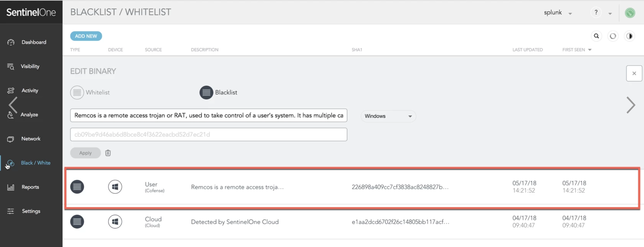The image size is (644, 247).
Task: Close the Edit Binary panel
Action: 634,73
